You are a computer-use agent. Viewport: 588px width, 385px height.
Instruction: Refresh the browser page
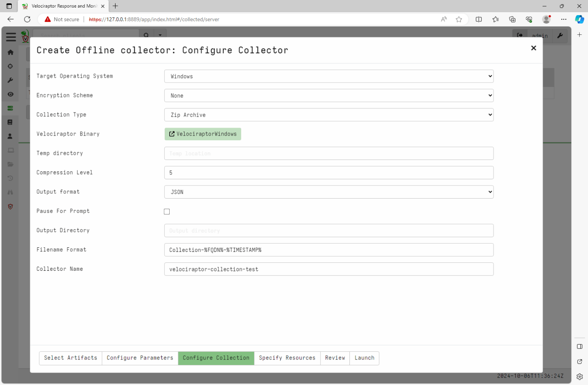coord(27,19)
